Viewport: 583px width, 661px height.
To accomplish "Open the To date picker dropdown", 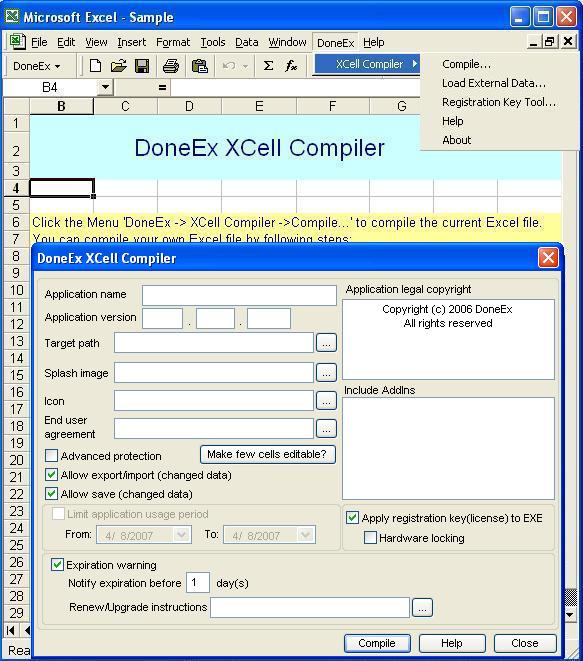I will coord(306,535).
